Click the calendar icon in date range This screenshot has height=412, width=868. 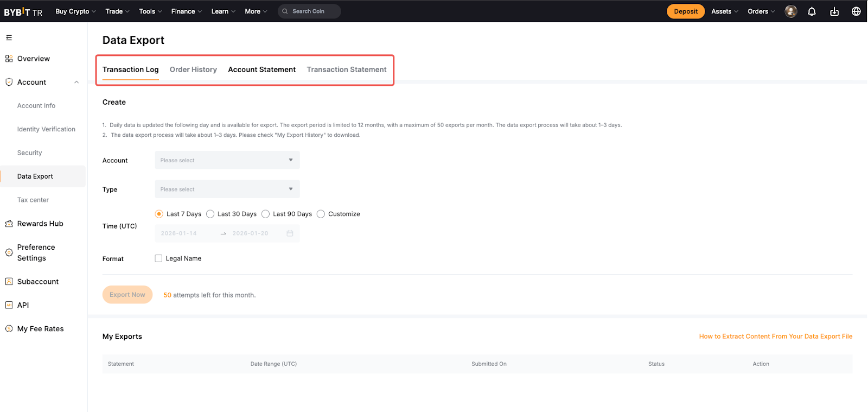click(x=290, y=233)
